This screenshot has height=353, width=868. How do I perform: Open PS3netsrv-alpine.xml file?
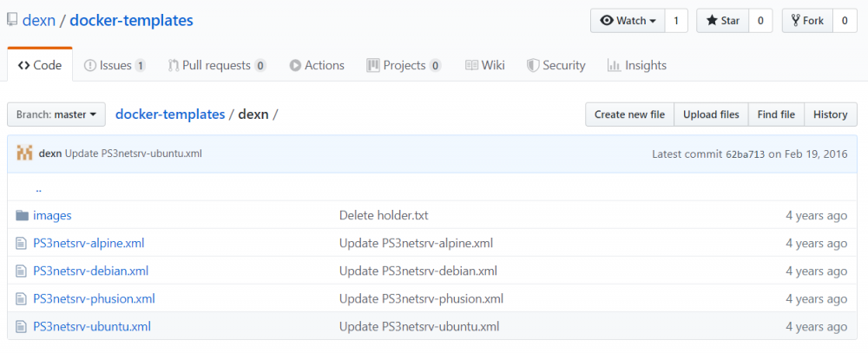[89, 243]
